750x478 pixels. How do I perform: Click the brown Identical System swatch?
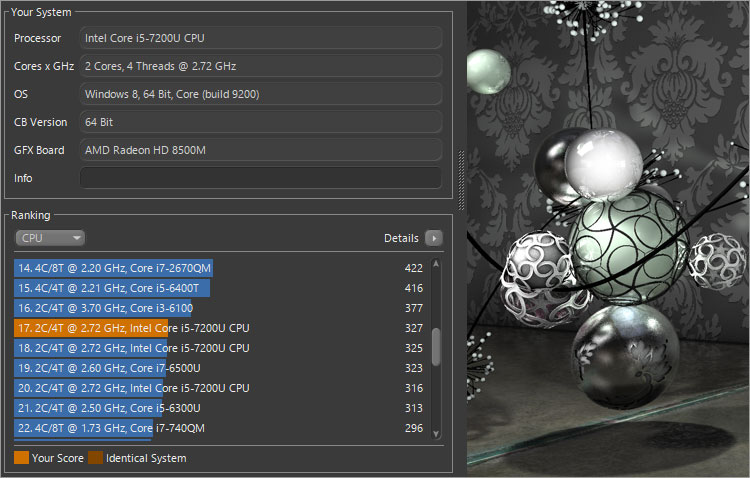click(x=95, y=458)
